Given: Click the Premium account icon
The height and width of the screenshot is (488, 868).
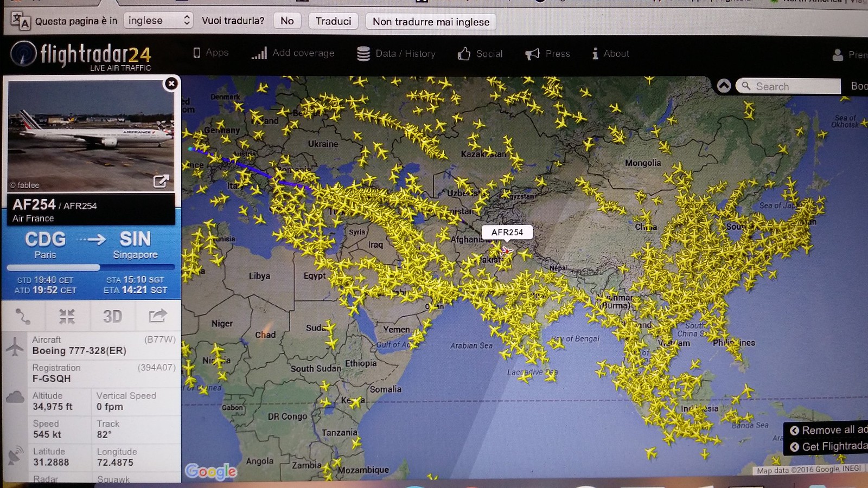Looking at the screenshot, I should [x=838, y=55].
